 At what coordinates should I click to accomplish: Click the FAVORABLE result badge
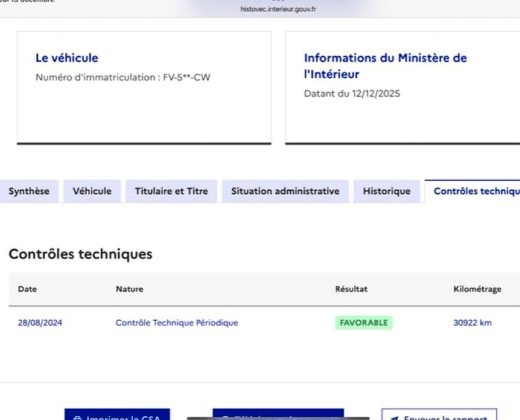(363, 322)
